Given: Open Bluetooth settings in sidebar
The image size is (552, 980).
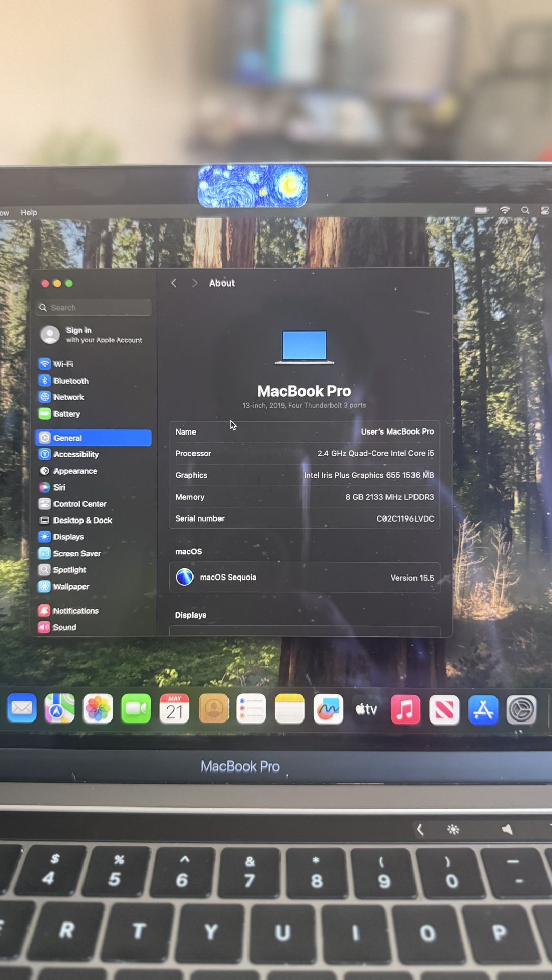Looking at the screenshot, I should 64,381.
